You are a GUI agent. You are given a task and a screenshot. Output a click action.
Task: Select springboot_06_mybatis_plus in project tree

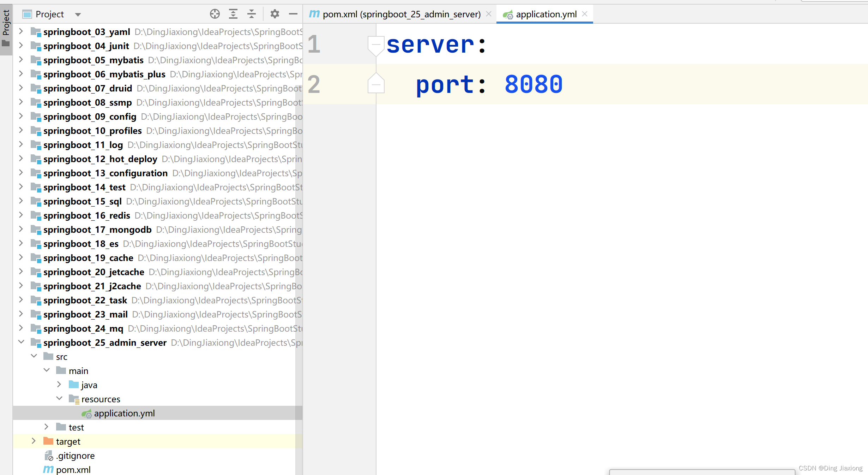point(104,74)
